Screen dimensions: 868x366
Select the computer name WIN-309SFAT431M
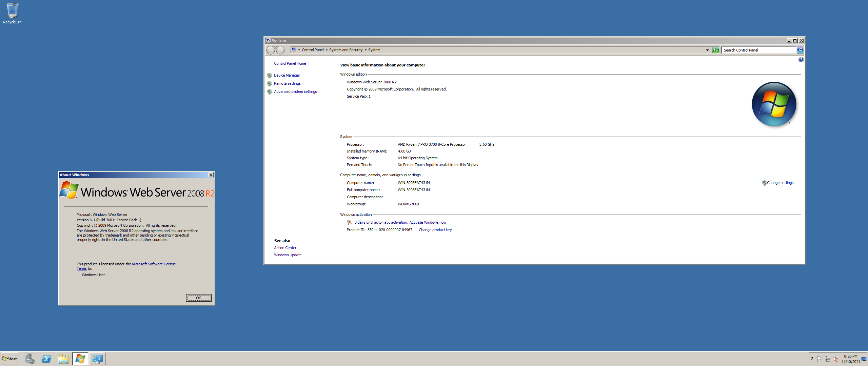click(414, 183)
